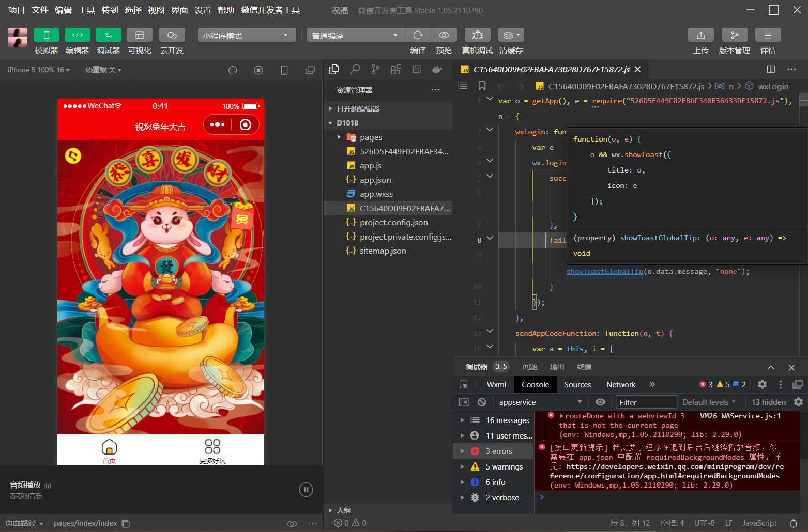Screen dimensions: 808x532
Task: Open the Default levels dropdown
Action: 708,402
